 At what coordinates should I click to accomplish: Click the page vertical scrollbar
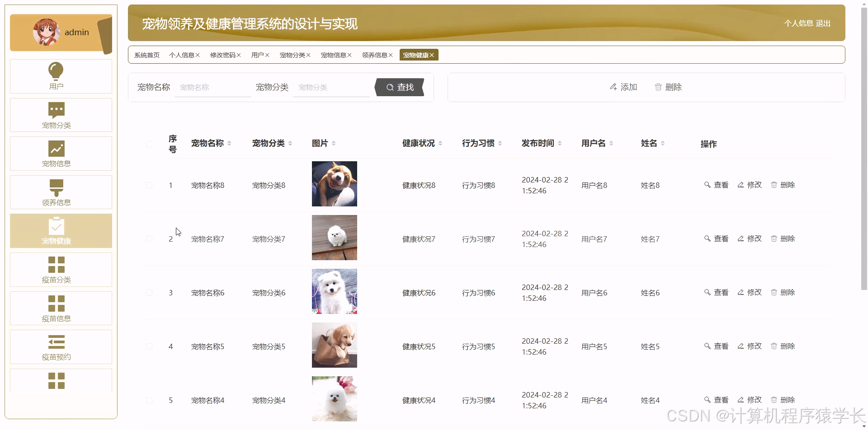[864, 149]
